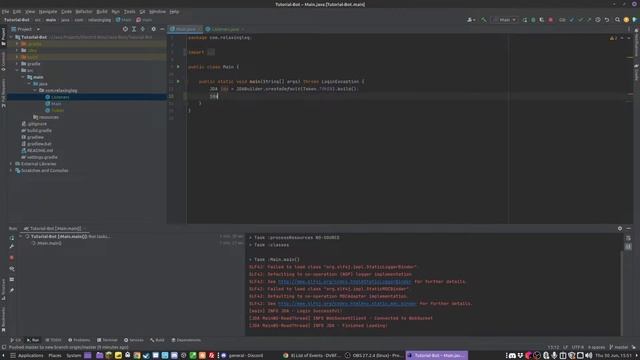This screenshot has height=360, width=640.
Task: Toggle folding of the import block
Action: click(184, 52)
